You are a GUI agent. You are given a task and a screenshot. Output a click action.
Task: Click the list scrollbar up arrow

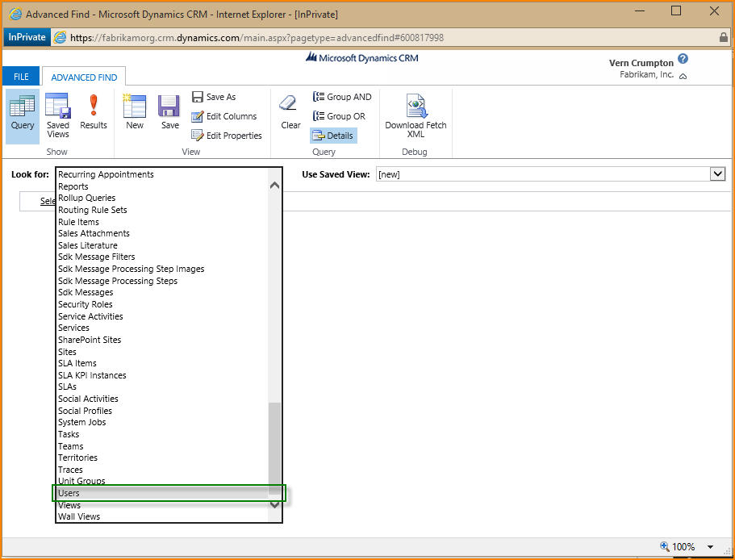point(274,186)
